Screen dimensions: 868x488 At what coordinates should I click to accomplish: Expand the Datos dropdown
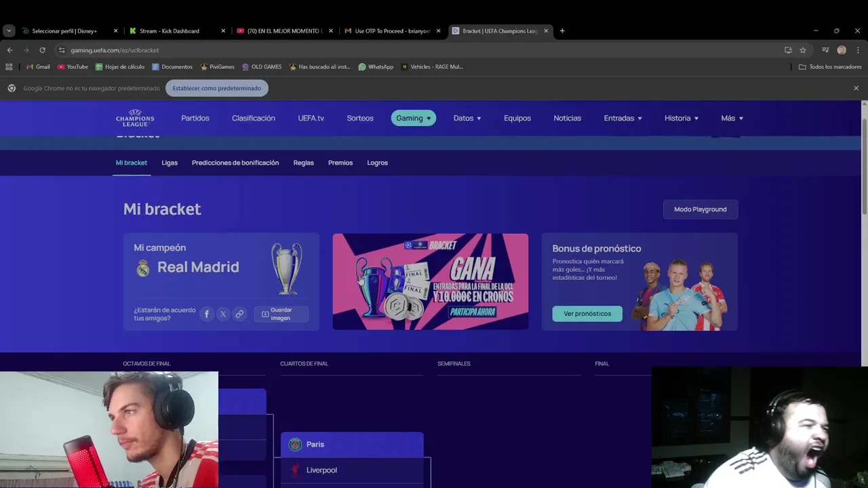(x=467, y=118)
